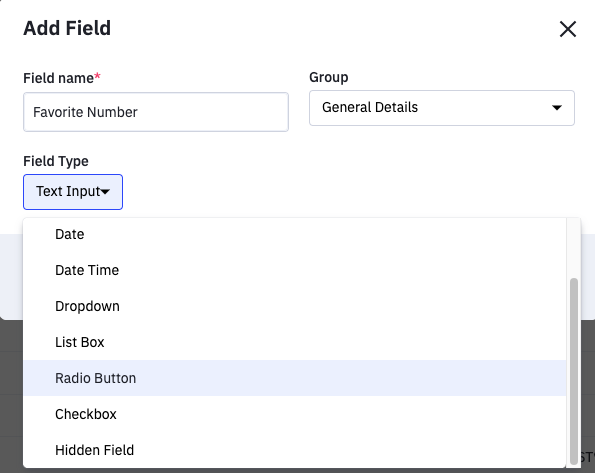The height and width of the screenshot is (473, 595).
Task: Pick the Dropdown field type option
Action: pyautogui.click(x=295, y=306)
